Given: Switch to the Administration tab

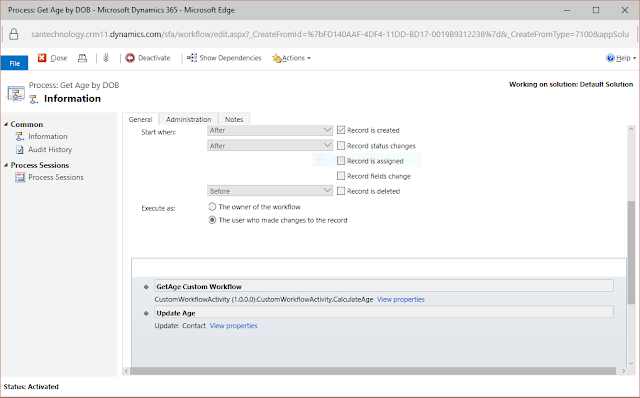Looking at the screenshot, I should 189,119.
